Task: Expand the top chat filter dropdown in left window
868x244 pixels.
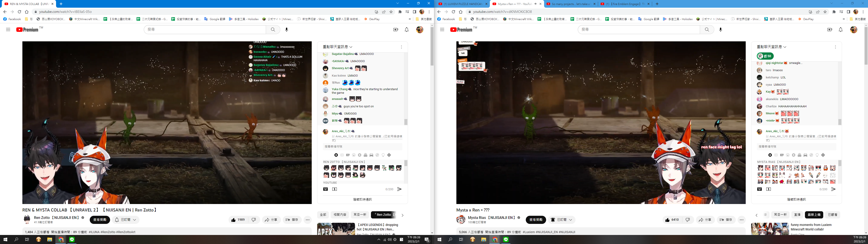Action: tap(338, 47)
